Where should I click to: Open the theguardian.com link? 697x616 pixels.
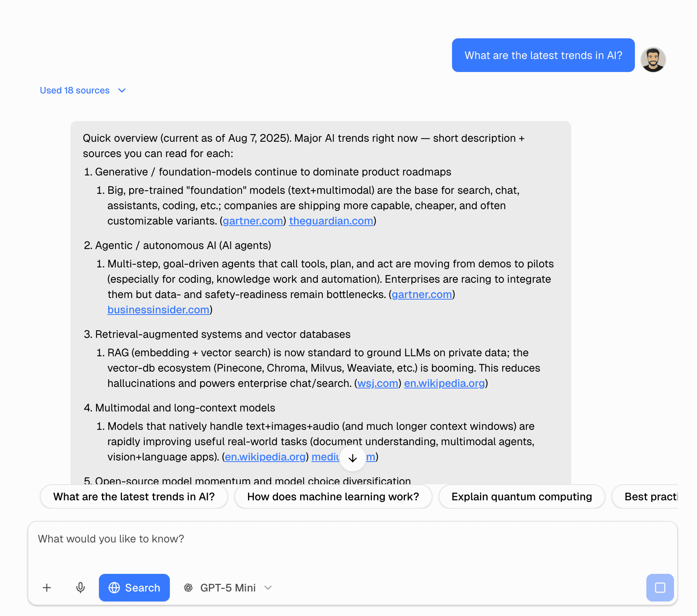331,221
